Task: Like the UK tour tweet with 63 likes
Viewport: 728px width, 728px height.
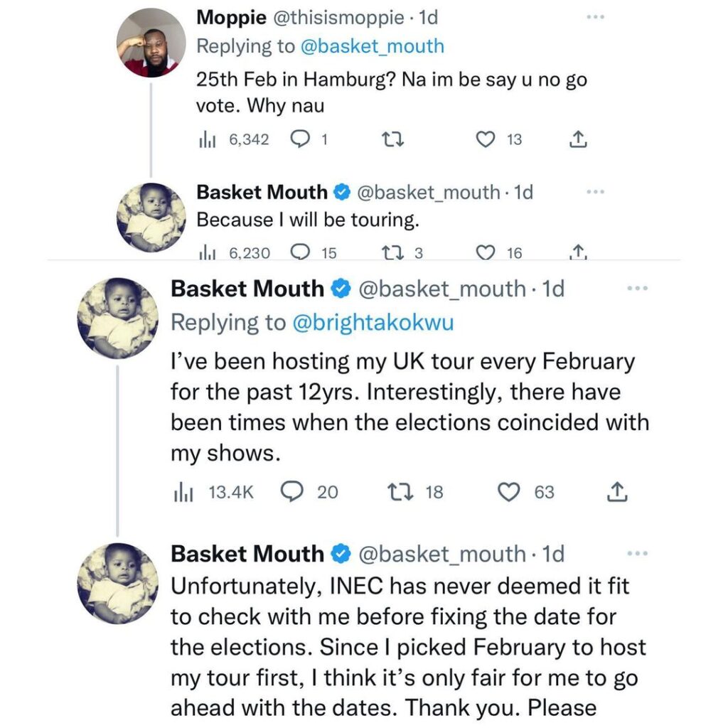Action: [508, 492]
